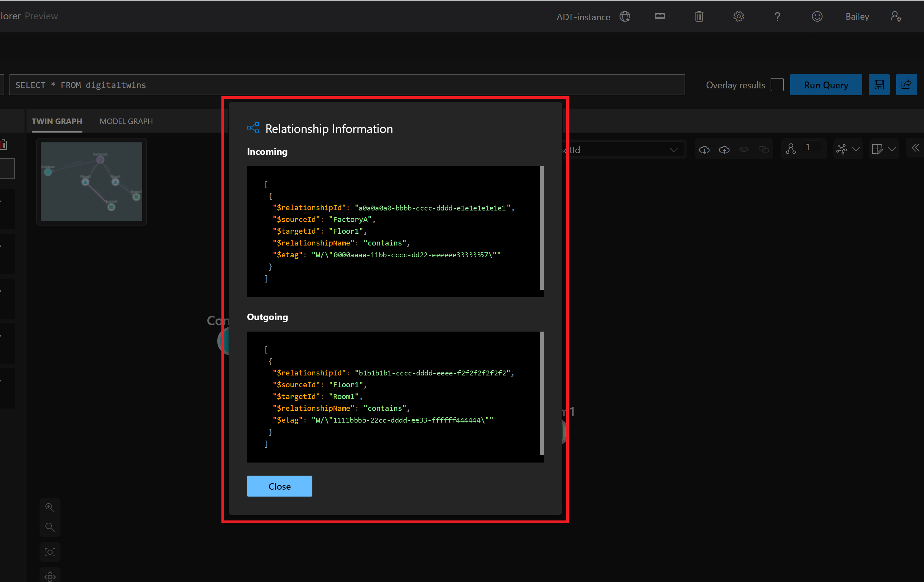The height and width of the screenshot is (582, 924).
Task: Toggle the Overlay results checkbox
Action: coord(777,85)
